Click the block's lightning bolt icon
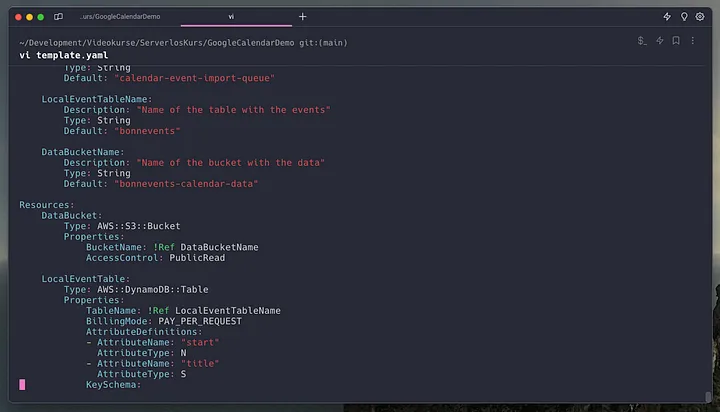 tap(660, 41)
